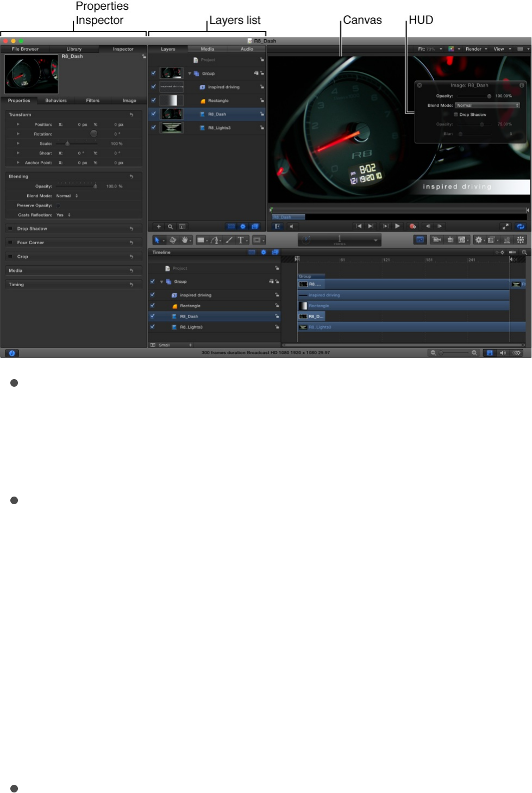Go to start of project
Image resolution: width=532 pixels, height=793 pixels.
point(359,226)
